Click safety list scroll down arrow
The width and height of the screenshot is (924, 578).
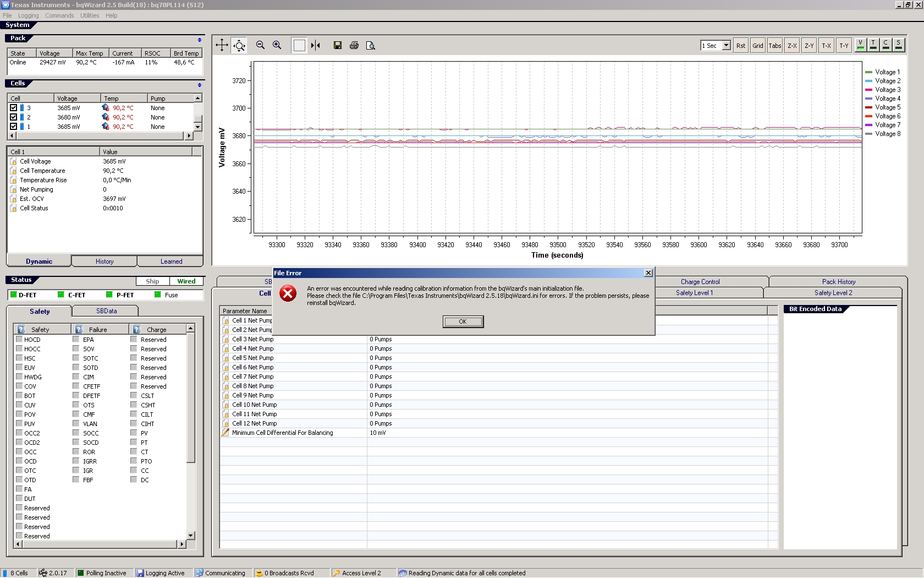click(191, 536)
